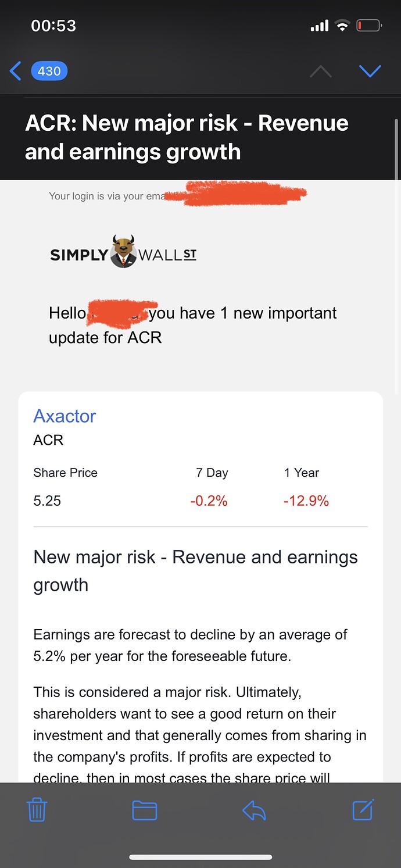
Task: Tap the 5.25 share price value
Action: click(47, 501)
